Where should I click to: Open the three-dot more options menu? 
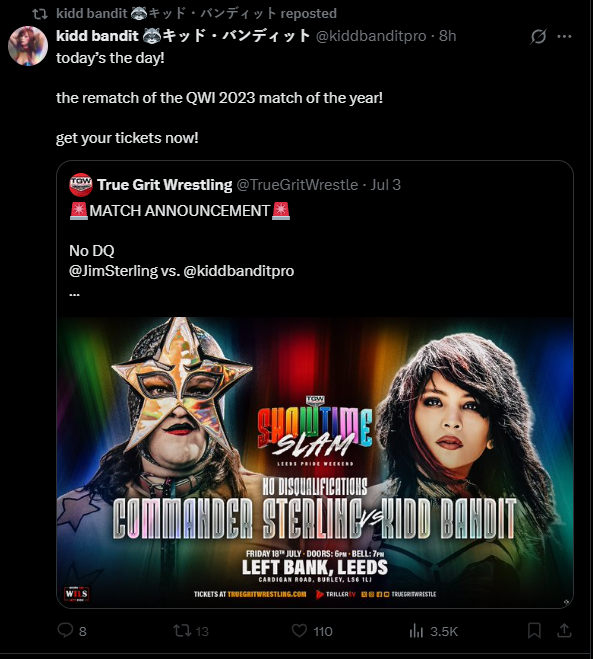564,37
